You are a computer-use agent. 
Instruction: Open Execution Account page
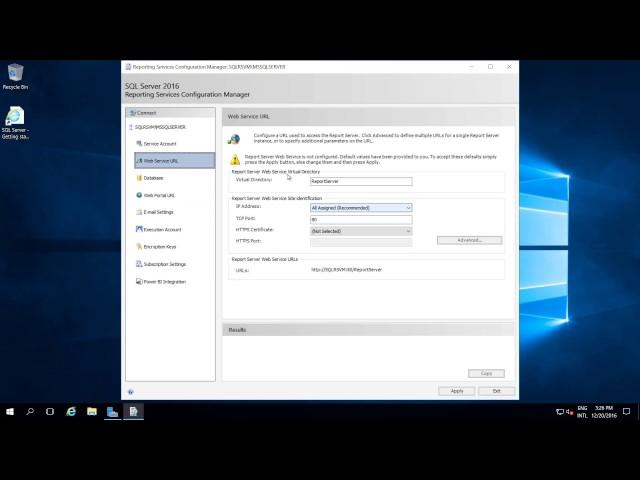[x=162, y=230]
